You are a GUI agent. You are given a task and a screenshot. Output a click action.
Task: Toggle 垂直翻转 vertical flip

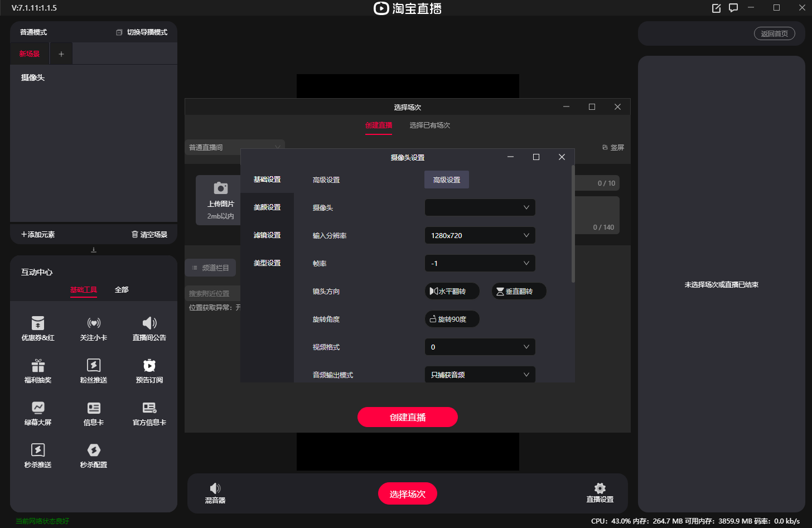[519, 291]
